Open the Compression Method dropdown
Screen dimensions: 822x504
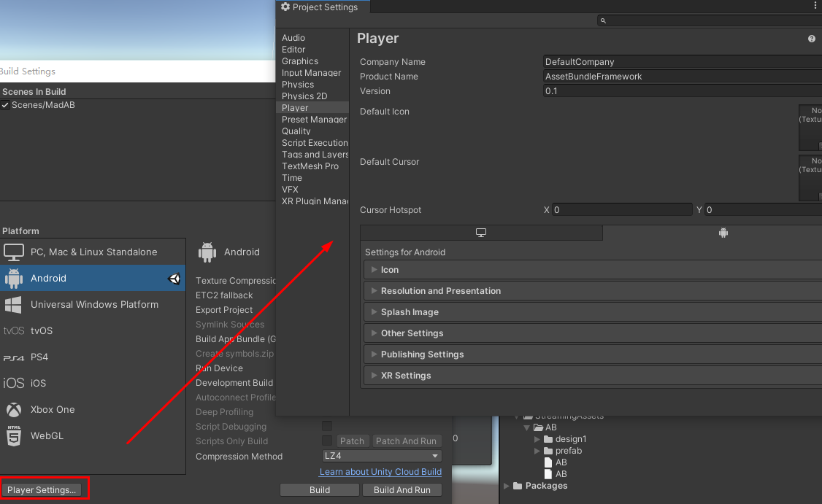(x=381, y=456)
